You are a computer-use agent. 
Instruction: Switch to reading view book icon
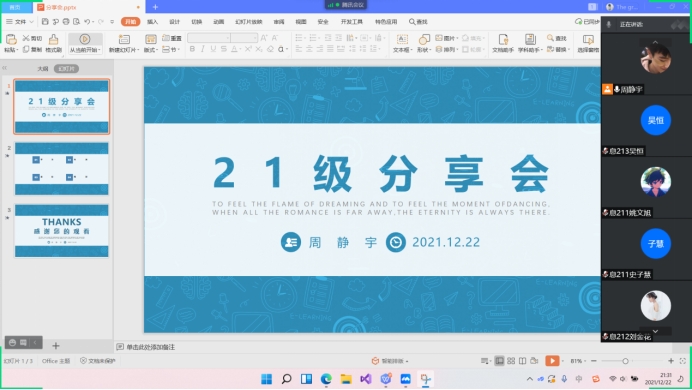click(x=523, y=361)
